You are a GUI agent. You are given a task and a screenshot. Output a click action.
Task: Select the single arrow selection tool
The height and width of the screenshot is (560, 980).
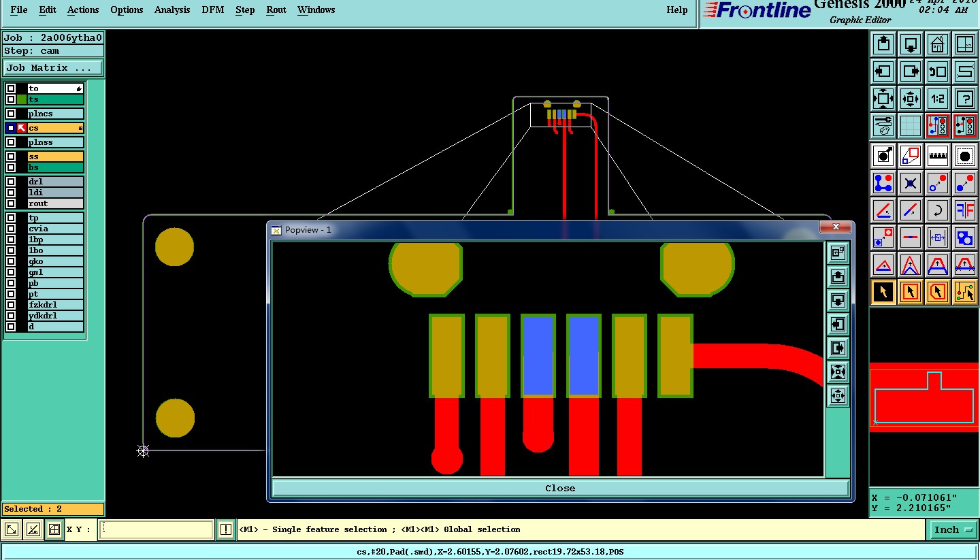pyautogui.click(x=883, y=292)
